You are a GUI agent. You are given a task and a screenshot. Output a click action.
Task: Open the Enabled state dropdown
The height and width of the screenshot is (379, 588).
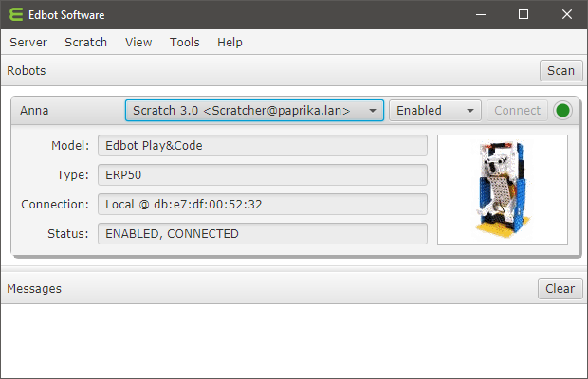(435, 111)
